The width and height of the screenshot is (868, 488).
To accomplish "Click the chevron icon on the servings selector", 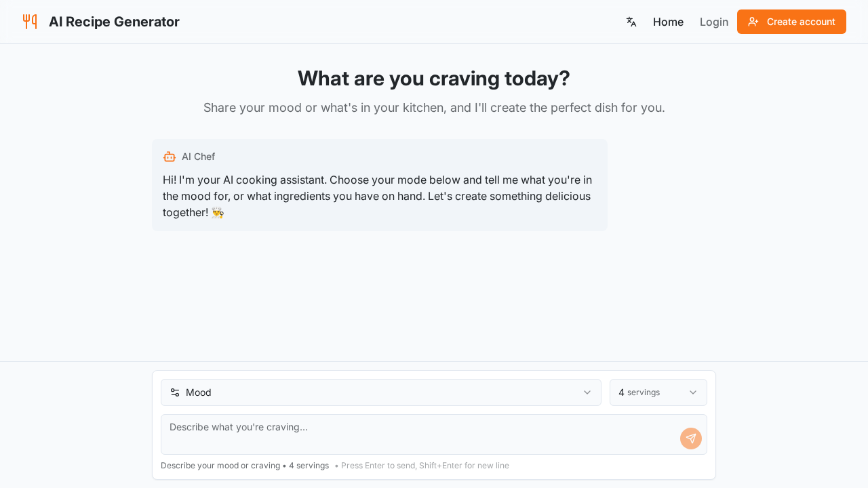I will coord(693,392).
